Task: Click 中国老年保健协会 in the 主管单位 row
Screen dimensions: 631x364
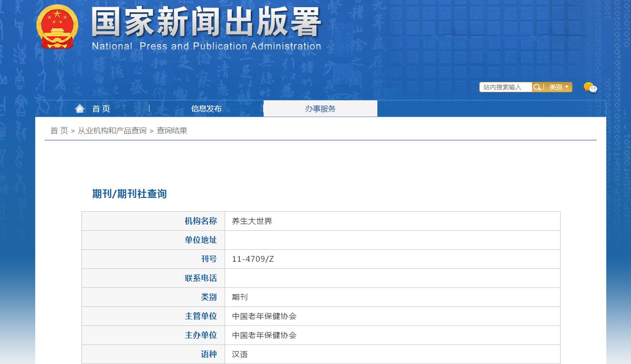Action: [264, 316]
